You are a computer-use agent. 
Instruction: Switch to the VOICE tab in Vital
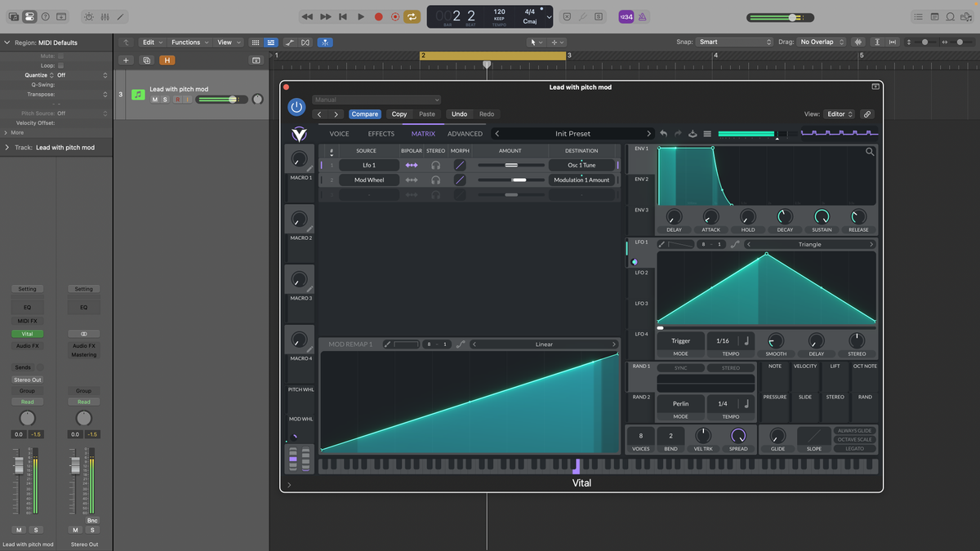point(339,134)
